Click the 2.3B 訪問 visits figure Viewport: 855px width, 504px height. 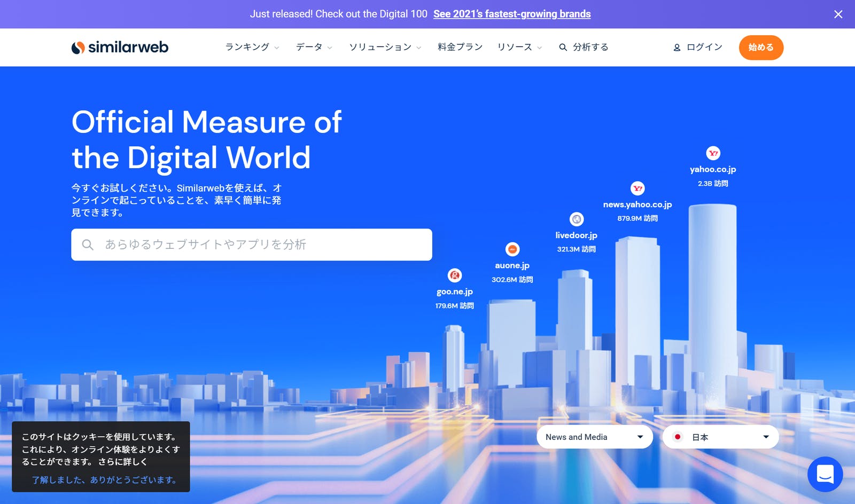[x=713, y=183]
